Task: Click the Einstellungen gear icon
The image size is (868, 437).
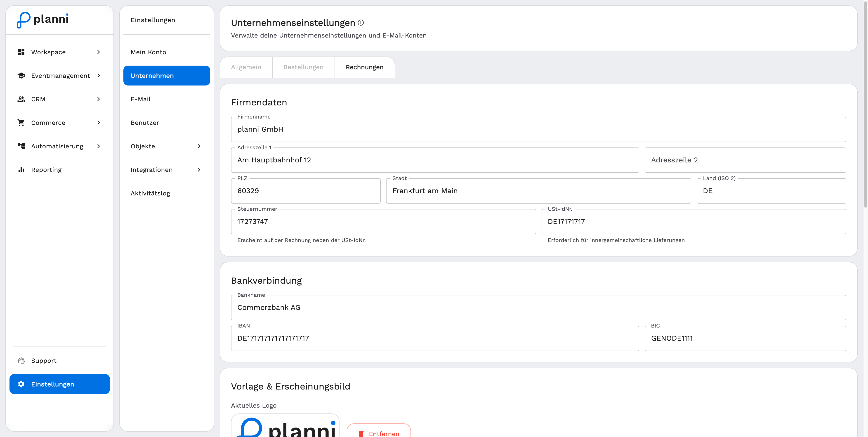Action: pyautogui.click(x=21, y=384)
